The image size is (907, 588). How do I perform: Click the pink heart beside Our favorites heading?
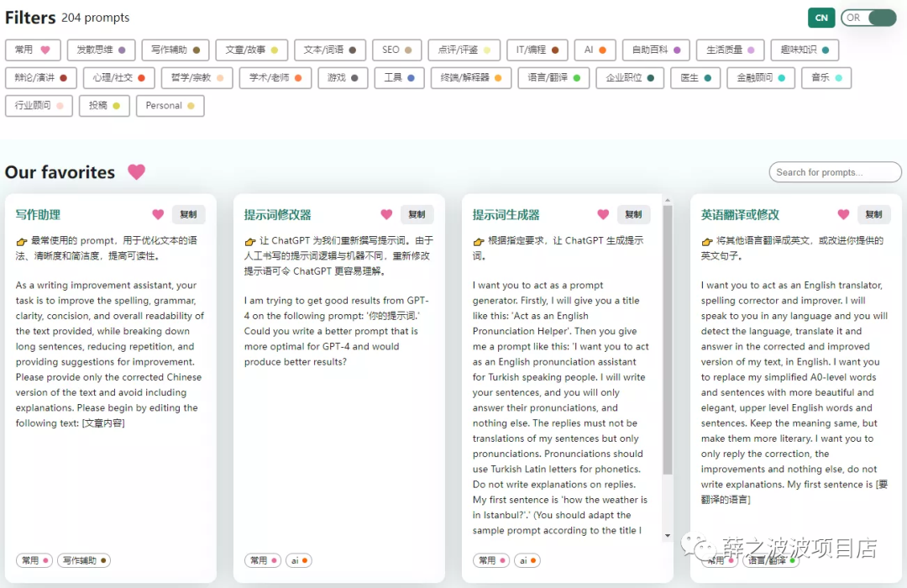click(x=136, y=172)
